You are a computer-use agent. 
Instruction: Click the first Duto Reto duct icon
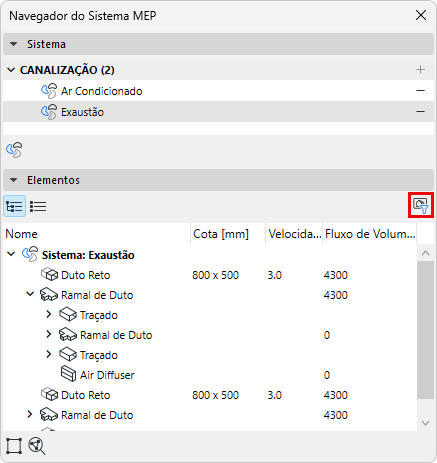(x=49, y=274)
